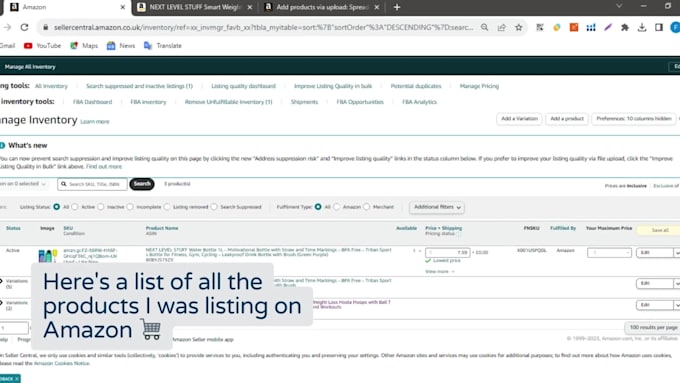Click the black Search button
Viewport: 680px width, 383px height.
(x=142, y=184)
